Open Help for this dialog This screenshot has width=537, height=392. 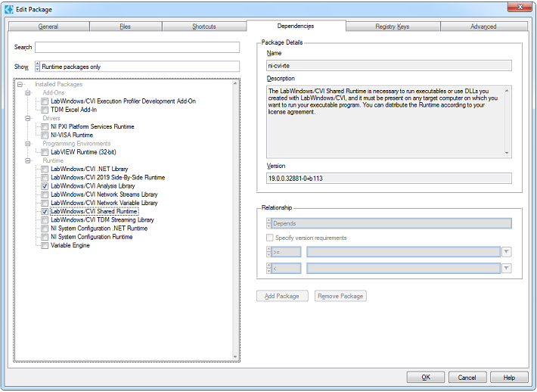tap(509, 378)
